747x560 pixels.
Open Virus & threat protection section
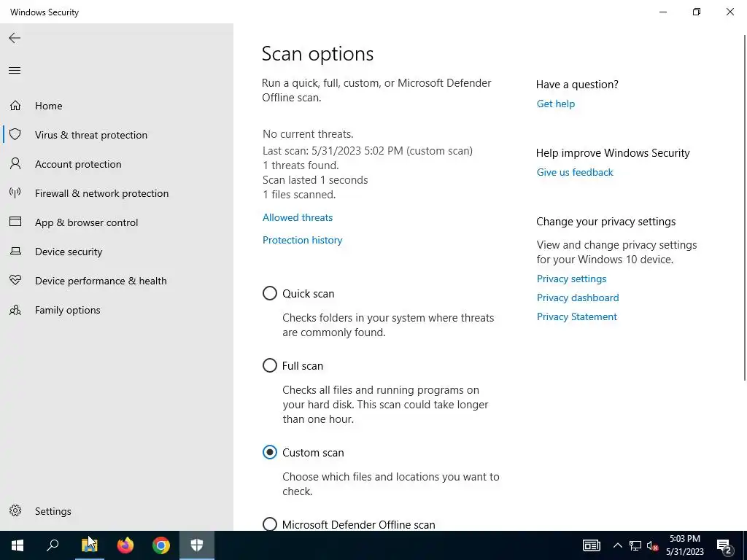click(91, 135)
